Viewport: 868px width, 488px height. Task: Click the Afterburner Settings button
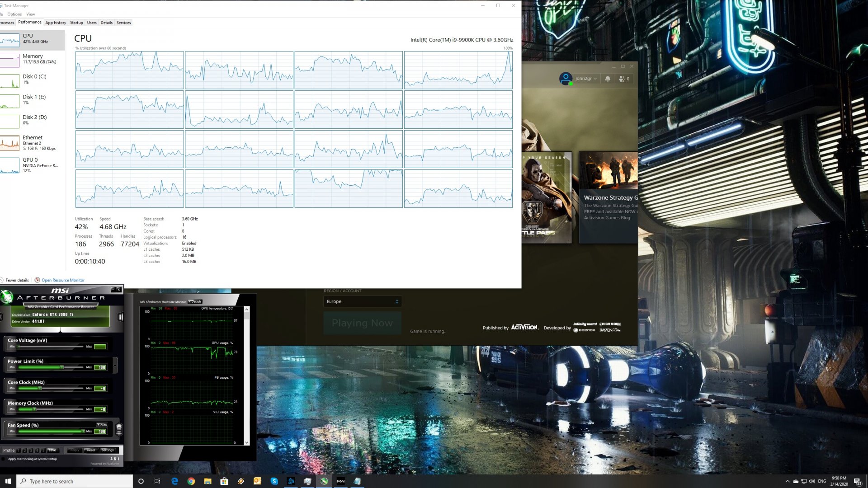point(108,450)
